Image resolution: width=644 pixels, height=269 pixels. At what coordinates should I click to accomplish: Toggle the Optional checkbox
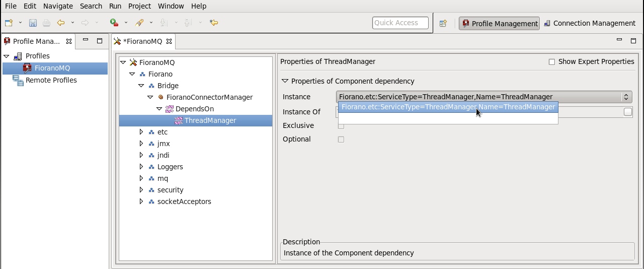pyautogui.click(x=341, y=140)
